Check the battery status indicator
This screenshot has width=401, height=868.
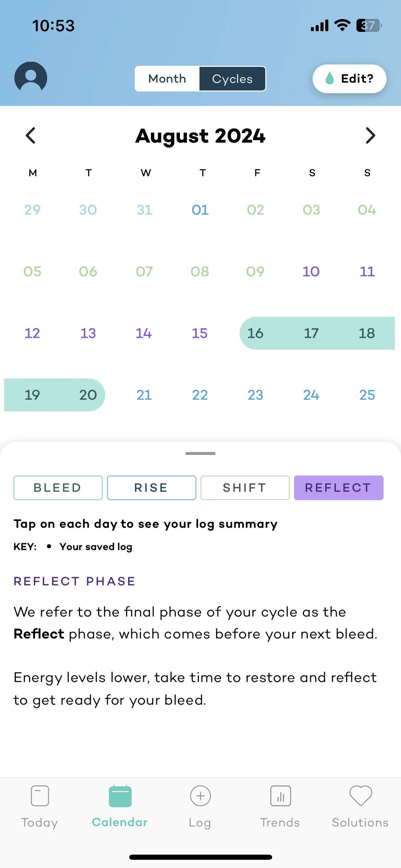pyautogui.click(x=369, y=25)
